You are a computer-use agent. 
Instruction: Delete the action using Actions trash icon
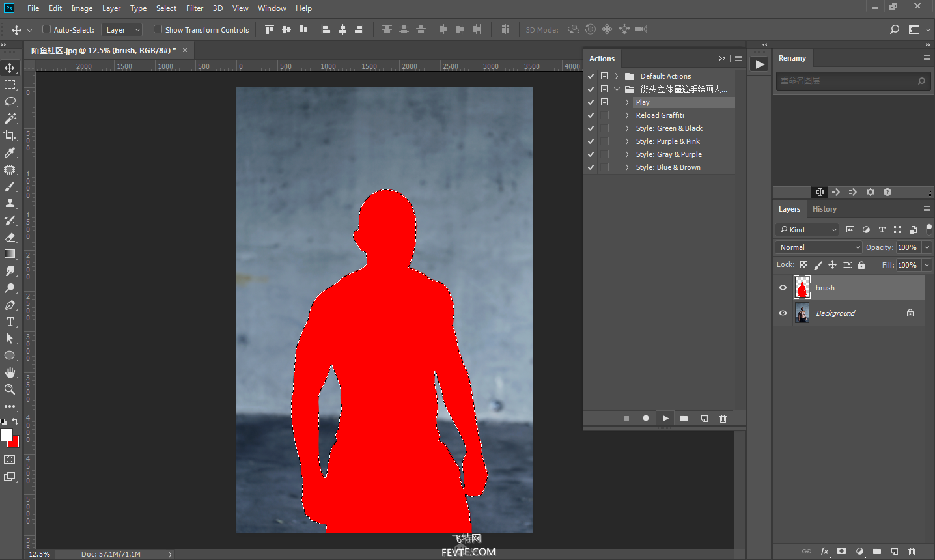723,419
